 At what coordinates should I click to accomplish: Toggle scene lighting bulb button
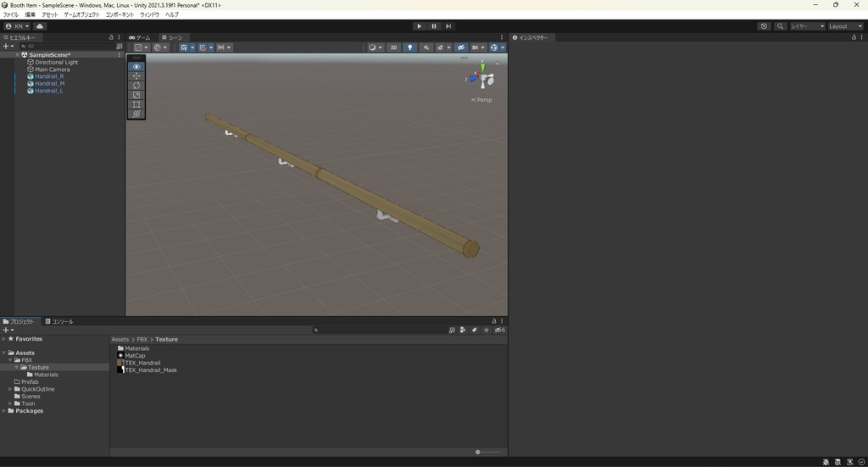[409, 47]
